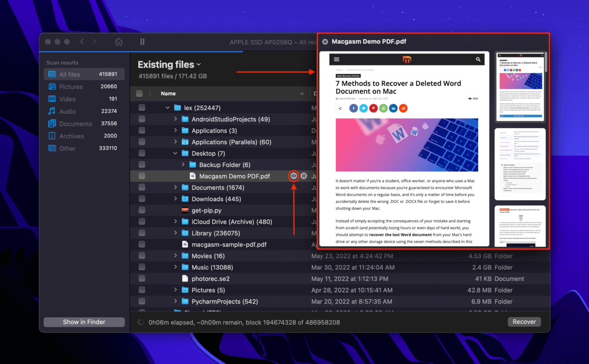Open the Documents category in the sidebar

click(x=84, y=124)
